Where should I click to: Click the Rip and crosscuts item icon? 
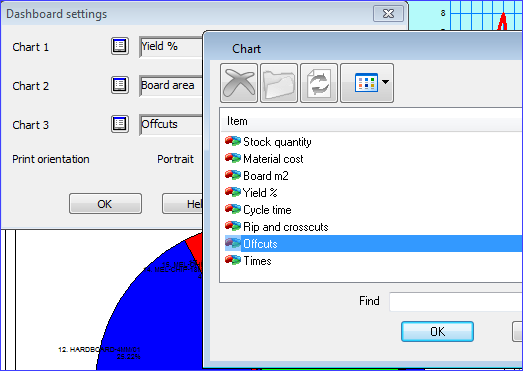(233, 226)
